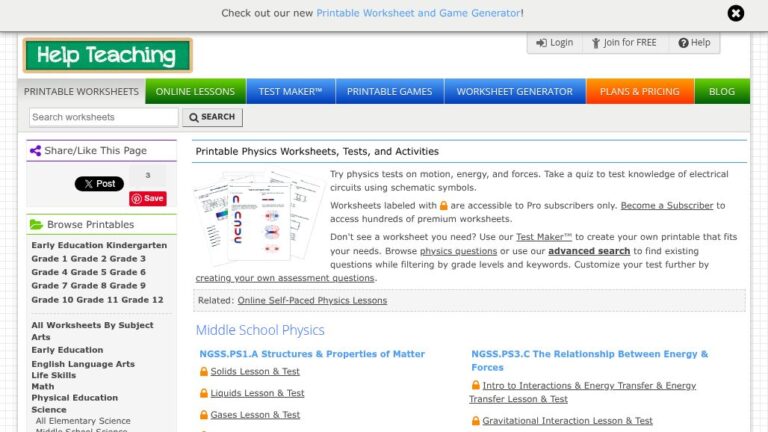
Task: Browse Grade 8 printables
Action: click(x=89, y=286)
